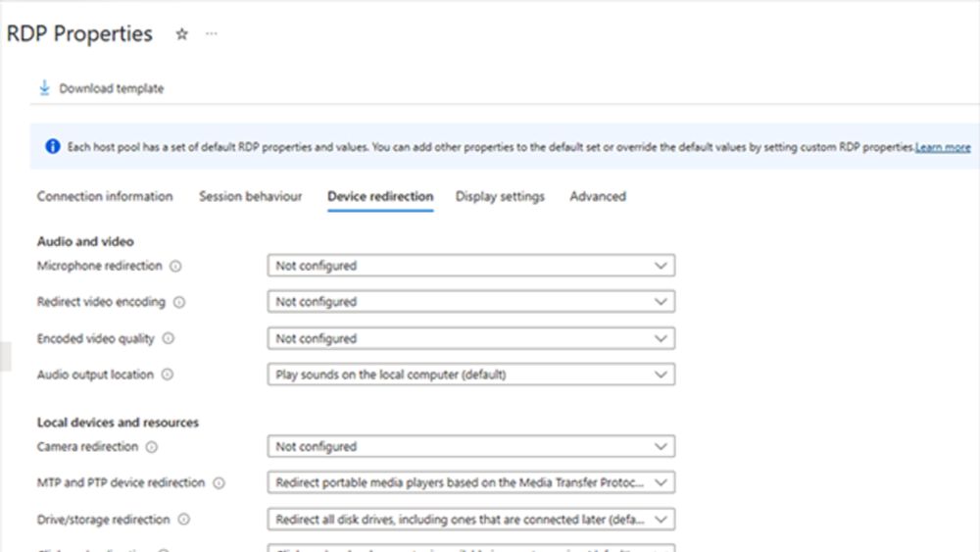Screen dimensions: 980x552
Task: Show info tooltip for Redirect video encoding
Action: point(178,303)
